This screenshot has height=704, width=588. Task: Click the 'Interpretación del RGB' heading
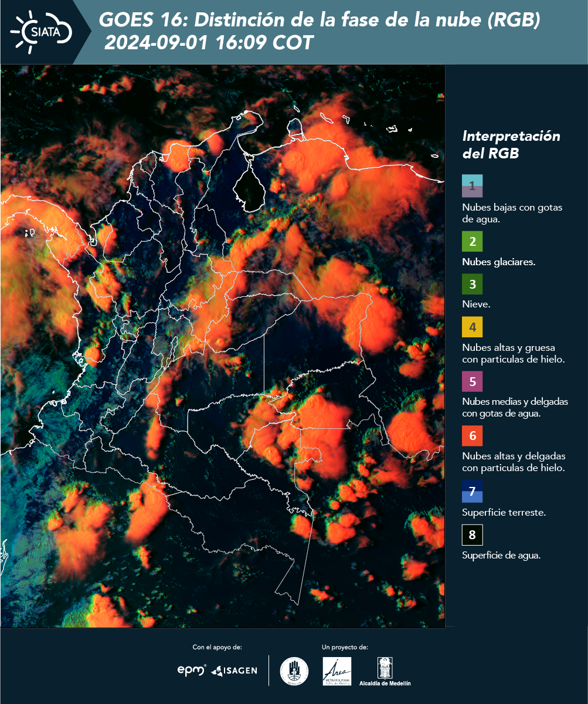click(511, 144)
